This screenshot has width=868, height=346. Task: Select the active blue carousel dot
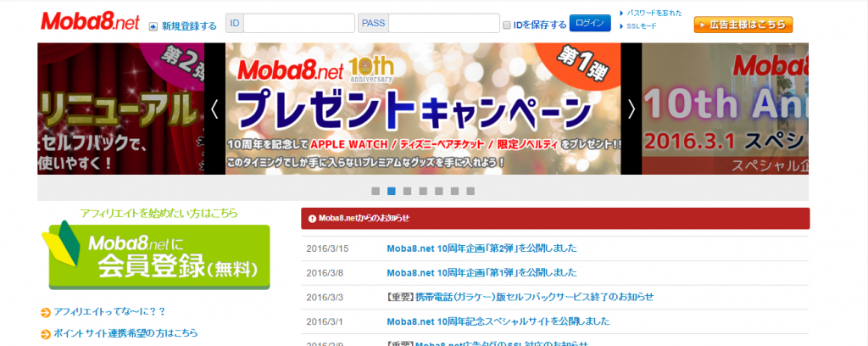392,191
